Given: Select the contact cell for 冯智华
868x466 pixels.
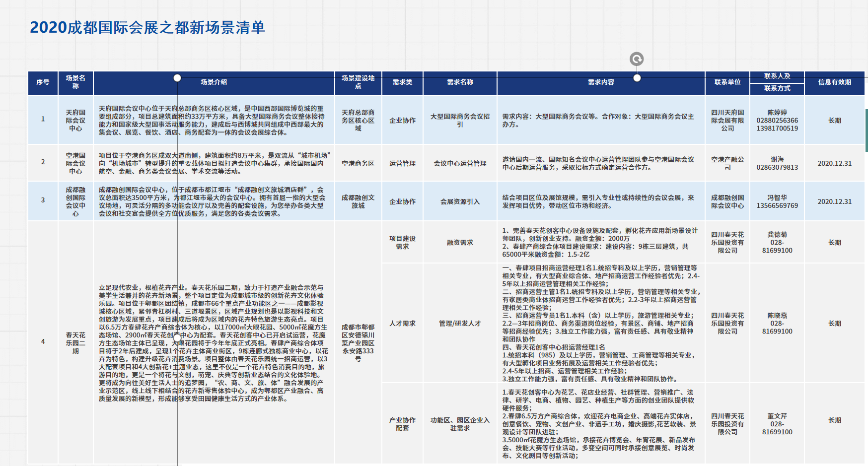Looking at the screenshot, I should [x=777, y=201].
